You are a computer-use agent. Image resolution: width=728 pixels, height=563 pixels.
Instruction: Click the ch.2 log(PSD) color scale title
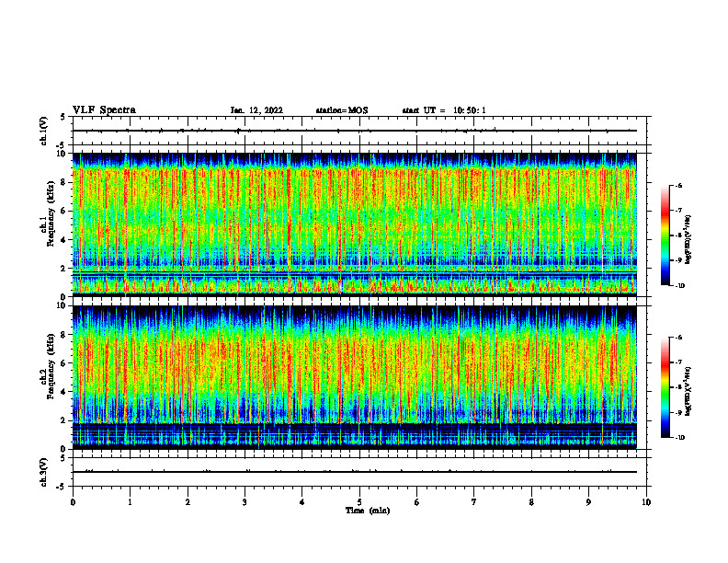pos(688,392)
